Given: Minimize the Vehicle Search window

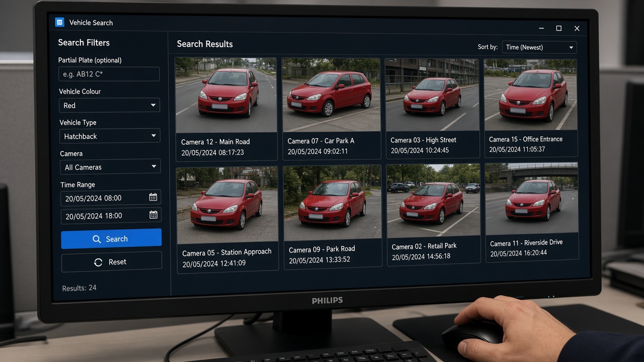Looking at the screenshot, I should pyautogui.click(x=541, y=29).
